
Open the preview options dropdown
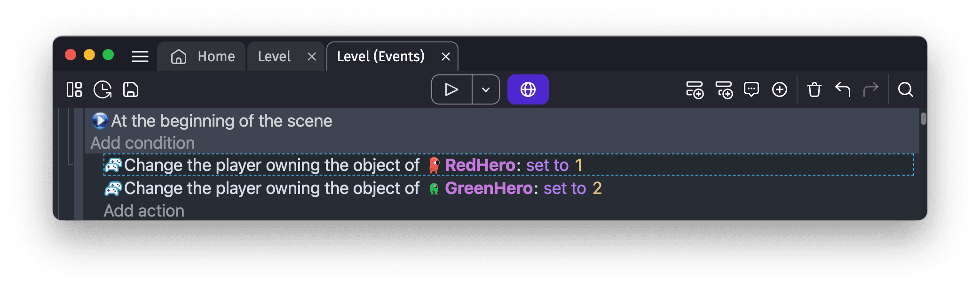pyautogui.click(x=485, y=89)
